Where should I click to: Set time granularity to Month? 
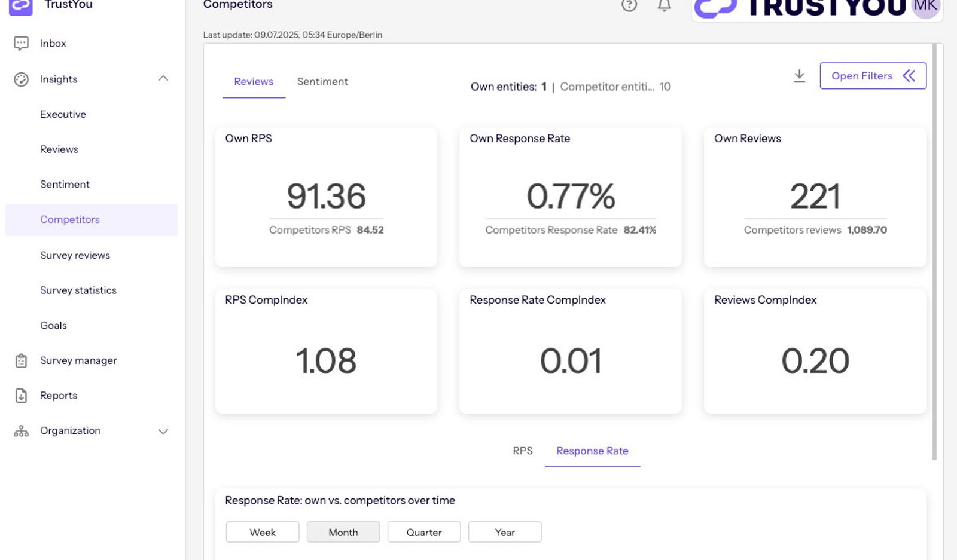pos(343,532)
